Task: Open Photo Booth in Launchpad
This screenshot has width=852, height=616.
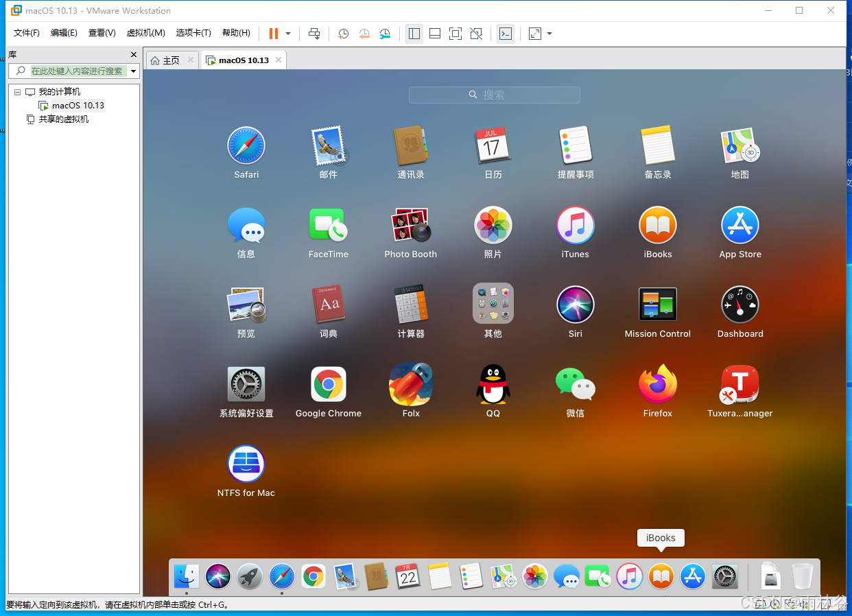Action: point(411,225)
